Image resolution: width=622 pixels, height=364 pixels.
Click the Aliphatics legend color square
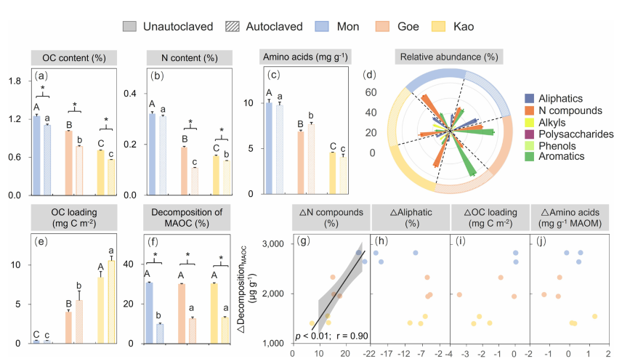click(530, 97)
